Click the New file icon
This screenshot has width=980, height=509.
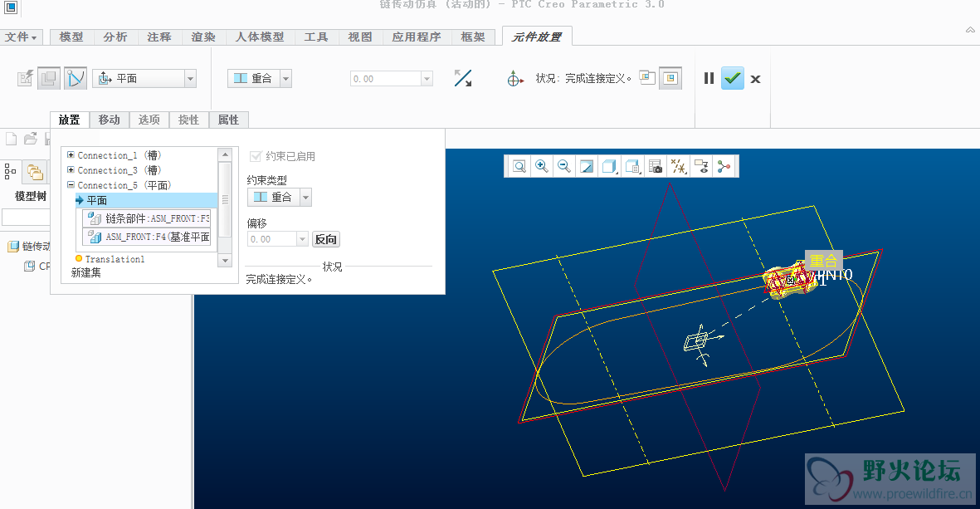tap(12, 138)
